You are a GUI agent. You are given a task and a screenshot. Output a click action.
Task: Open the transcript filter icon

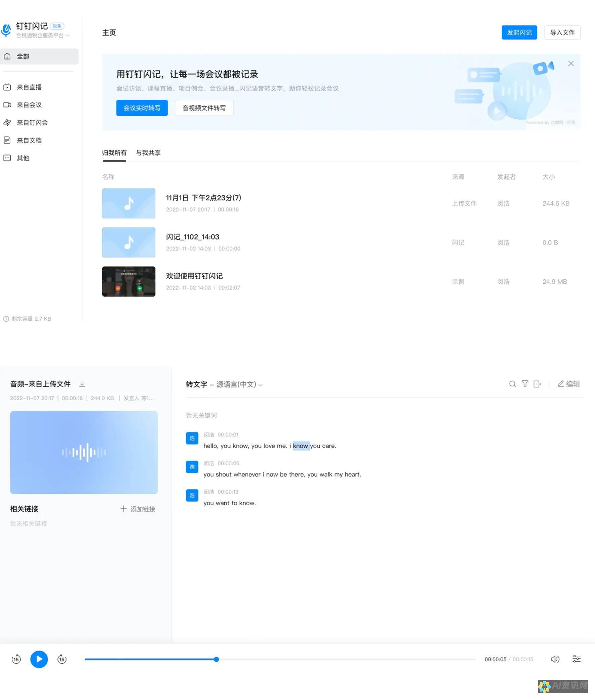[525, 384]
